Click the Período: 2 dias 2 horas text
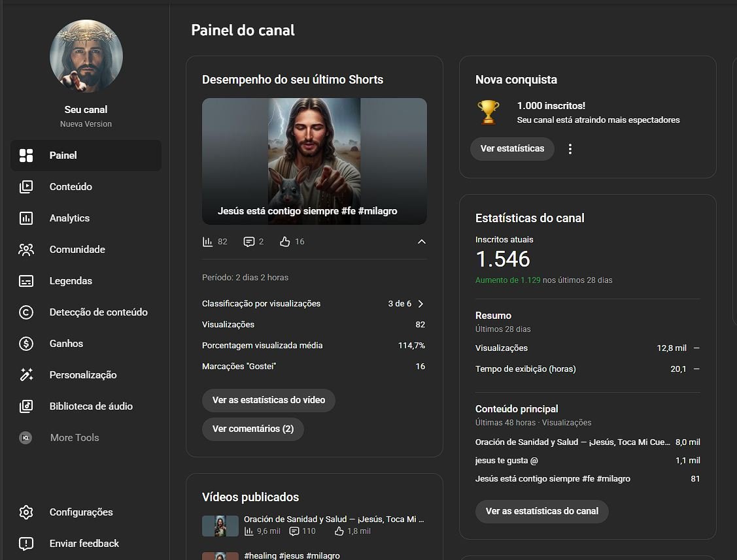This screenshot has width=737, height=560. [245, 278]
